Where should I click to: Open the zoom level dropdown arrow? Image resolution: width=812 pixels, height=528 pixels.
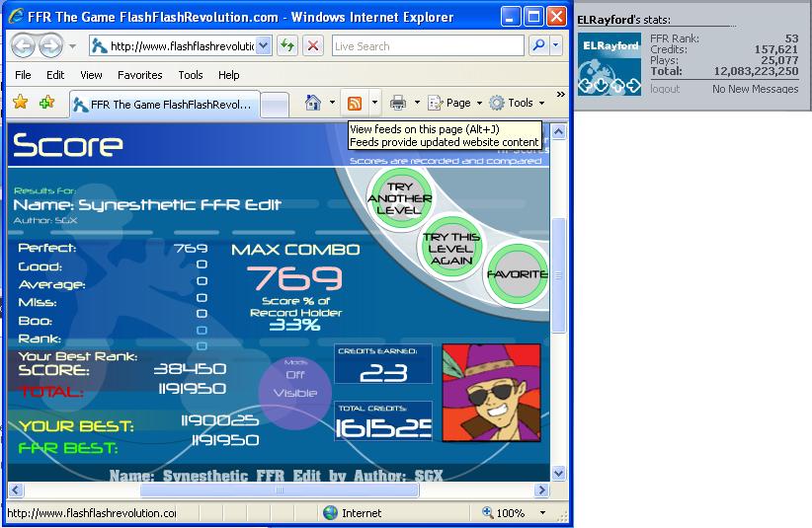[x=542, y=513]
